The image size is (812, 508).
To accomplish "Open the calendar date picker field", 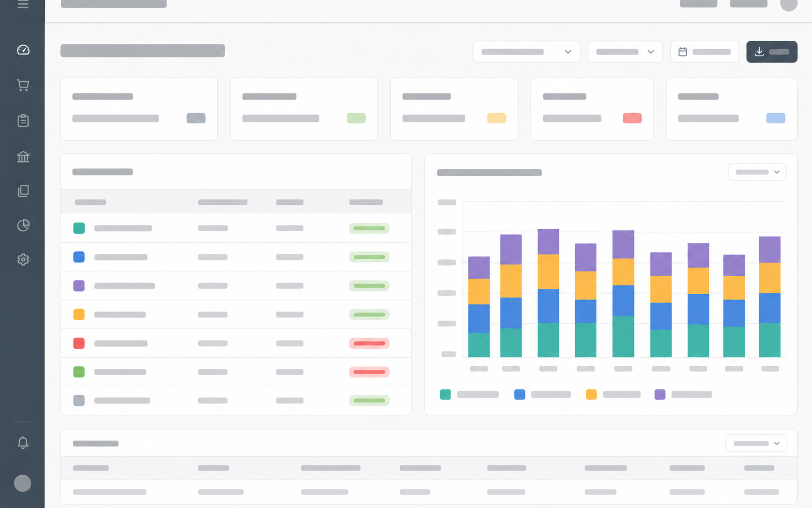I will pos(704,52).
